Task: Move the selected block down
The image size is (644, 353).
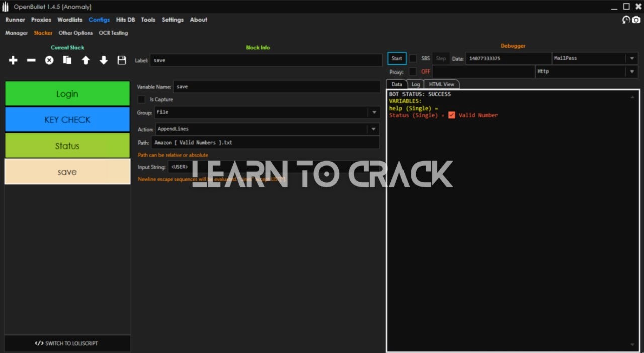Action: tap(104, 60)
